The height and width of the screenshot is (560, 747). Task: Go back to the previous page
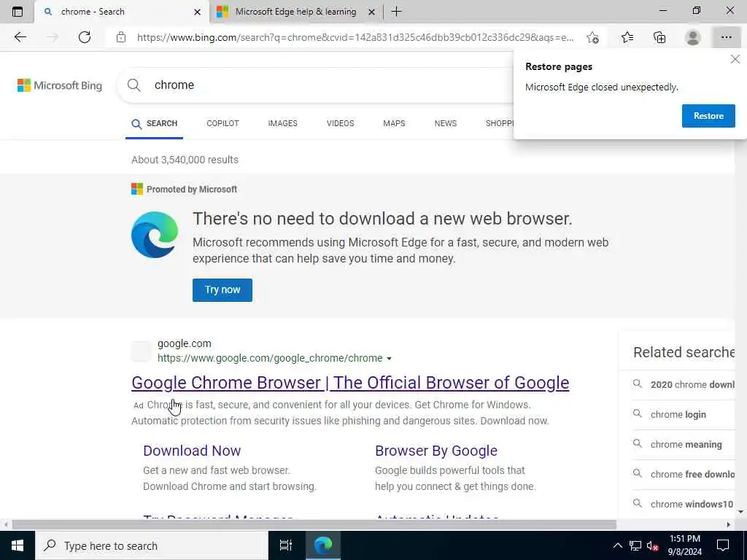20,37
